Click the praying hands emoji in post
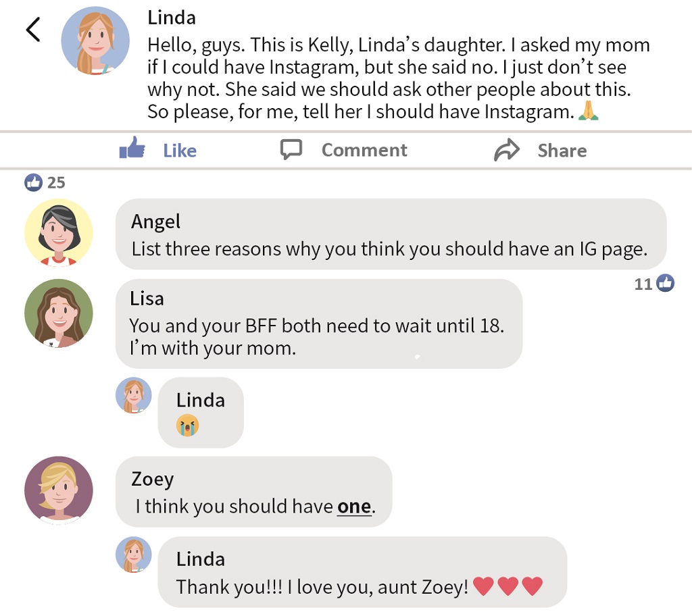Viewport: 692px width, 616px height. [589, 111]
